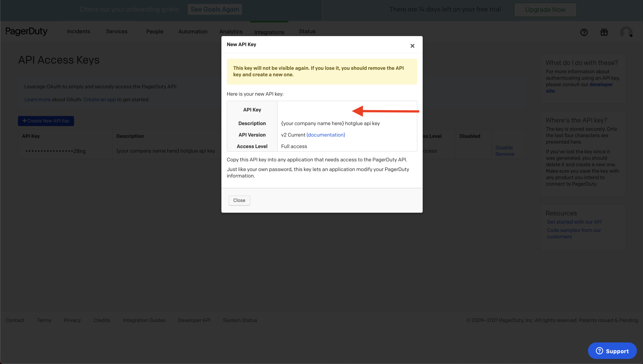Open the Contact footer link
Screen dimensions: 643x364
coord(15,320)
